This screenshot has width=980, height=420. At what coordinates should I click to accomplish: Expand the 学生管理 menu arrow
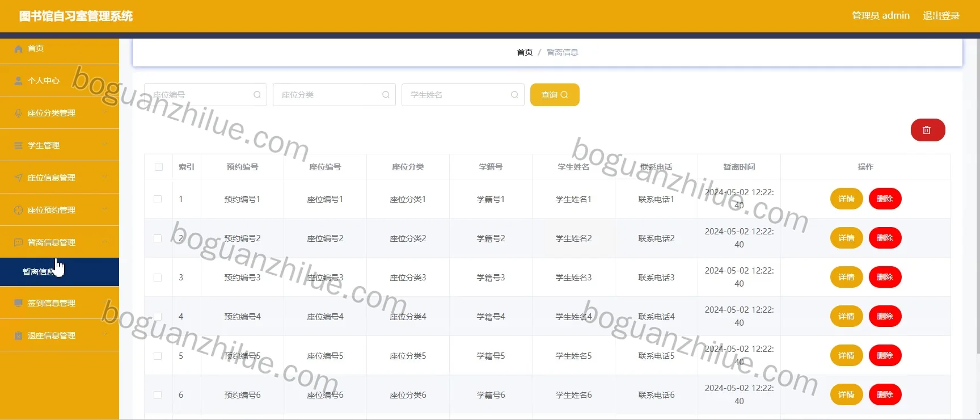point(105,145)
